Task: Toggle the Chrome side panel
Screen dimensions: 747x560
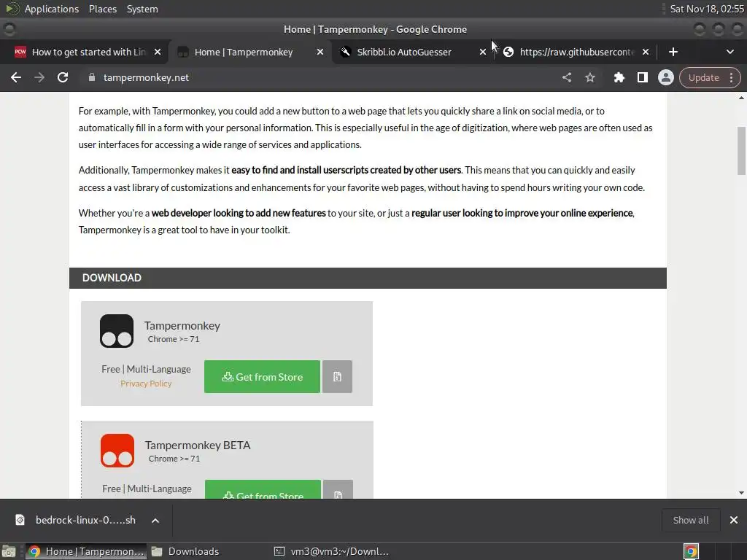Action: click(x=642, y=77)
